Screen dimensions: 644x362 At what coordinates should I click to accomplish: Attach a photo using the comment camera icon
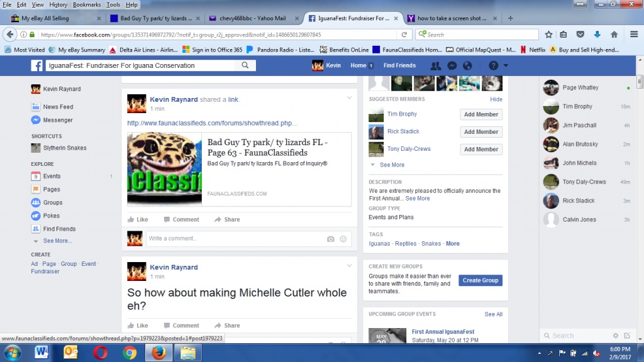coord(331,239)
